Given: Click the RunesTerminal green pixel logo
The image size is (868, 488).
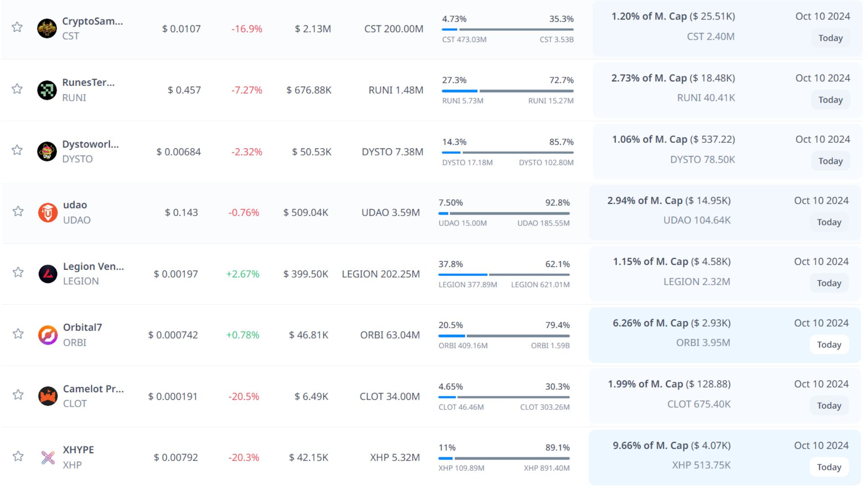Looking at the screenshot, I should (47, 90).
